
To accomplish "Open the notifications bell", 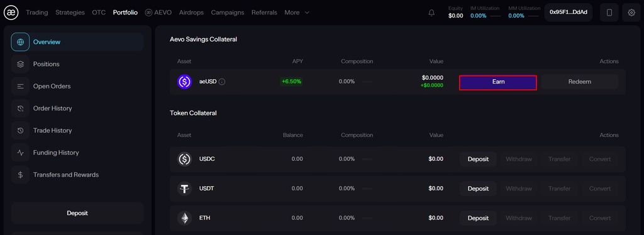I will coord(431,13).
